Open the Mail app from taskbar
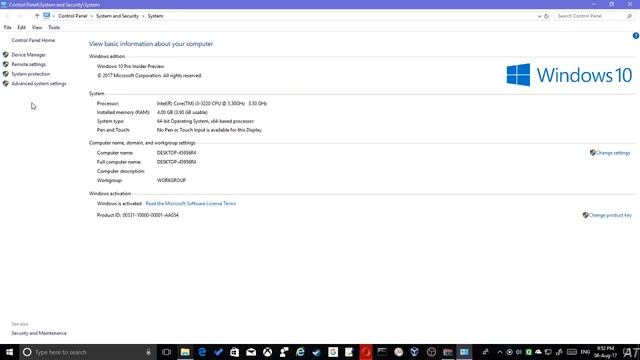The image size is (640, 360). pyautogui.click(x=251, y=352)
